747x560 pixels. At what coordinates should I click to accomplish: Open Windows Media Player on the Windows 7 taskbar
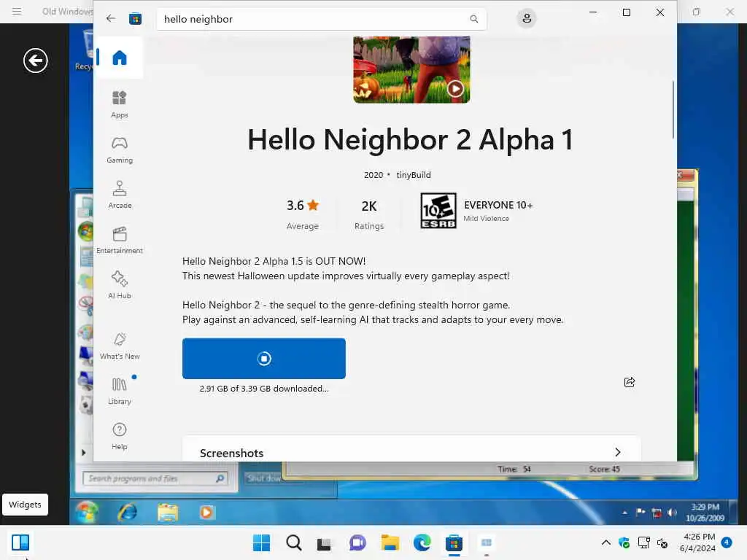point(206,512)
